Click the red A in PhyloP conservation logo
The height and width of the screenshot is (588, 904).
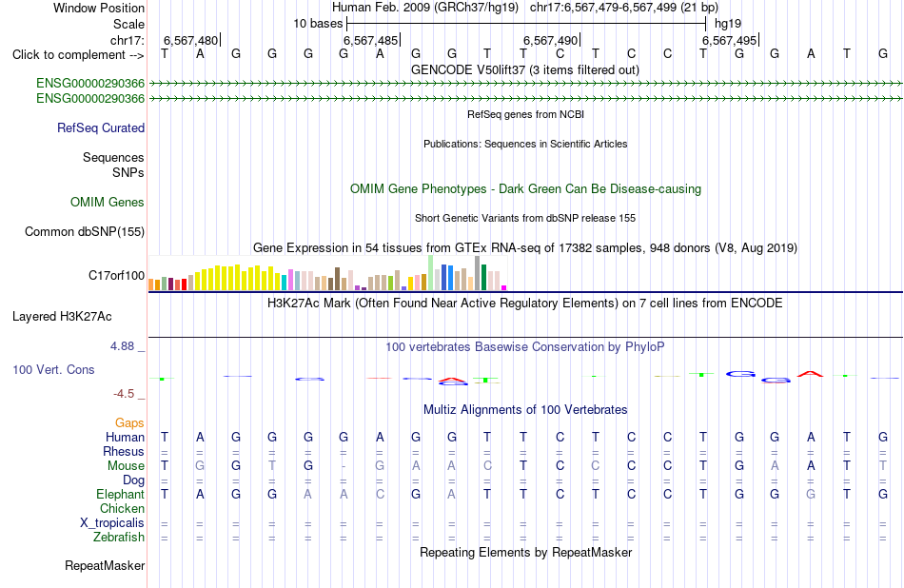coord(810,374)
